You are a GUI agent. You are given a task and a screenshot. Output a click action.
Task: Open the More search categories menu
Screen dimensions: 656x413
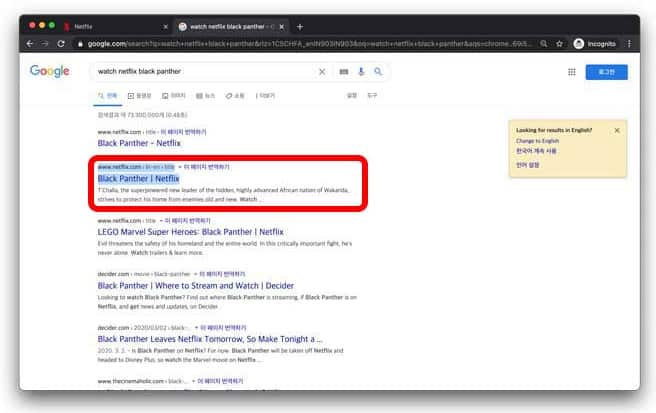click(265, 96)
